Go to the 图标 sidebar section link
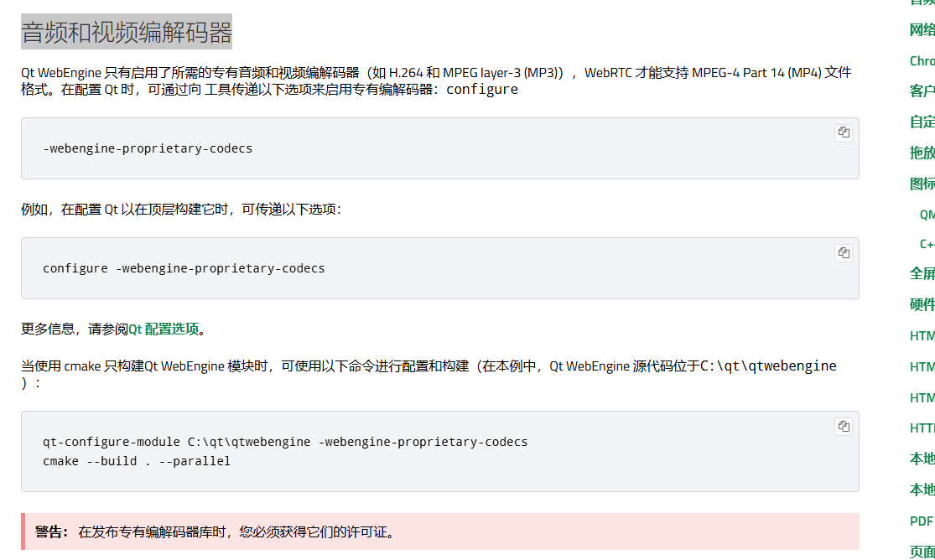This screenshot has height=560, width=935. click(922, 184)
